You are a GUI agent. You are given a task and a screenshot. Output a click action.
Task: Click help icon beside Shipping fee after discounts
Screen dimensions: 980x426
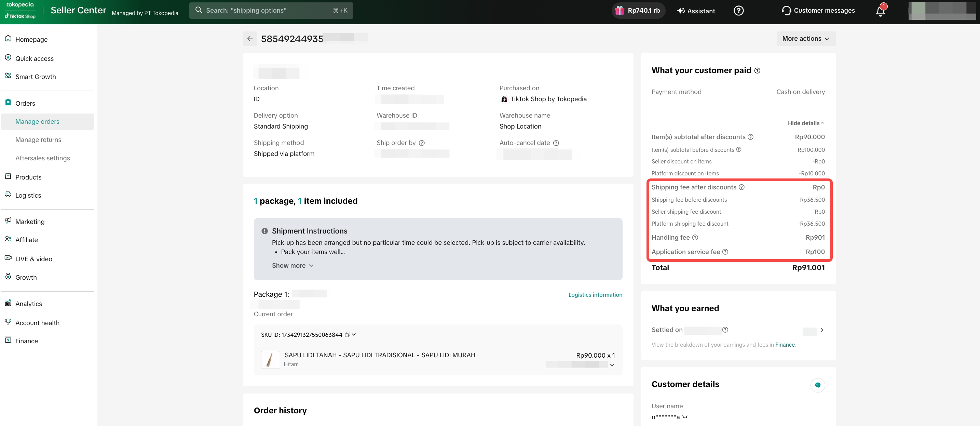(x=741, y=187)
